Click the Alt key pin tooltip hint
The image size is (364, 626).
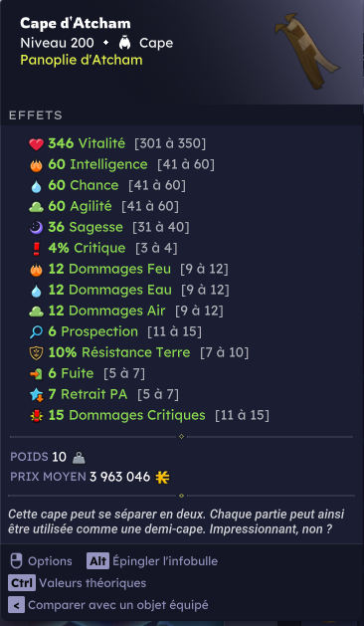tap(152, 561)
